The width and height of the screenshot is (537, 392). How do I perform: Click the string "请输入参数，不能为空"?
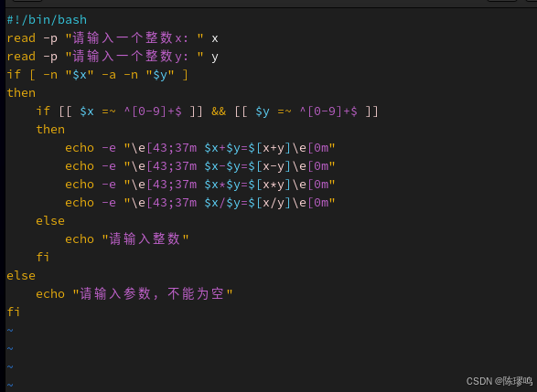[153, 294]
